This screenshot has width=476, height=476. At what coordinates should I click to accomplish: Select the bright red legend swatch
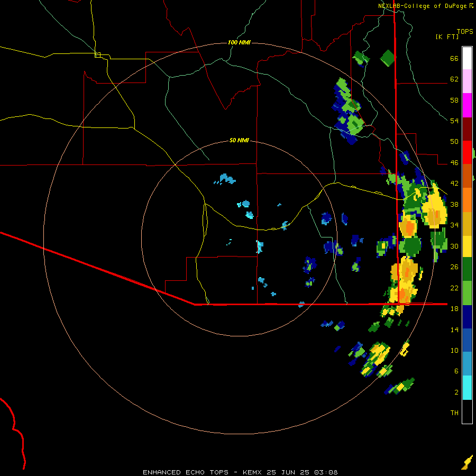pyautogui.click(x=467, y=152)
